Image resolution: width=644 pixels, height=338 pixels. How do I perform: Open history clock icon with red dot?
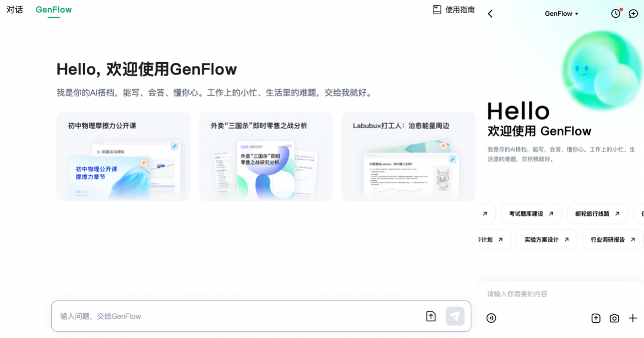(x=616, y=14)
